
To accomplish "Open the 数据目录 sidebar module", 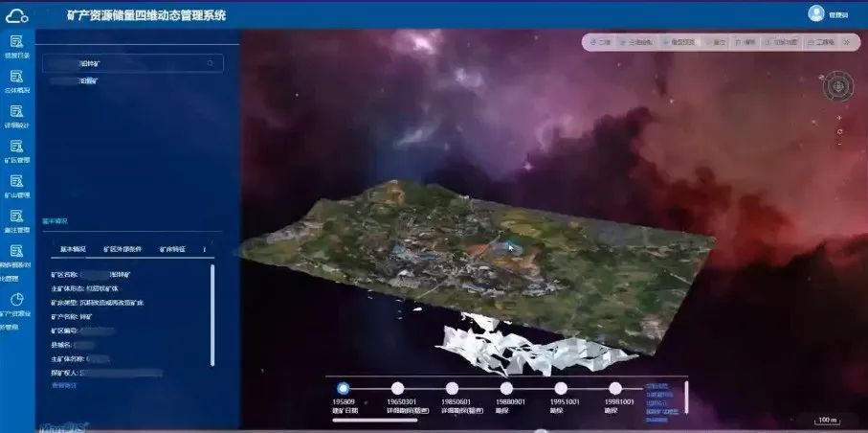I will coord(16,47).
